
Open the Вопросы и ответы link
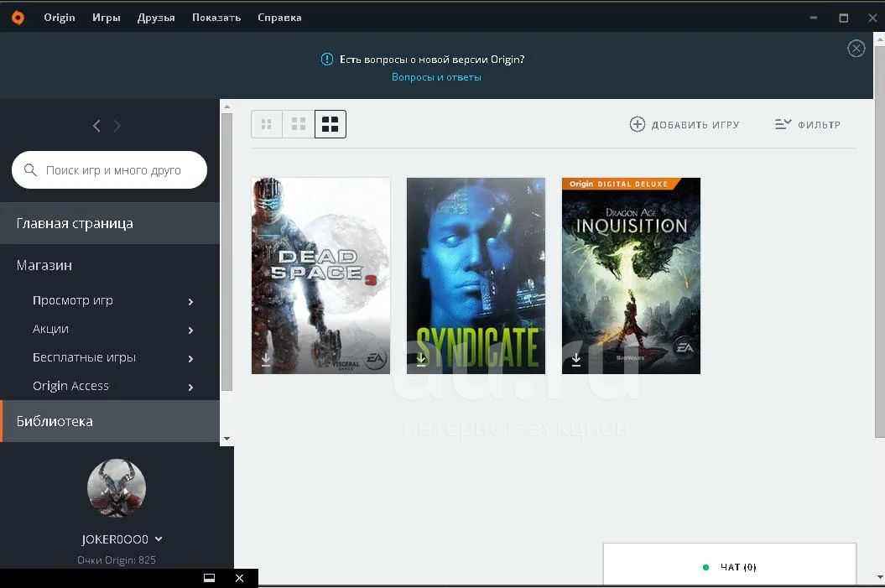(x=436, y=77)
